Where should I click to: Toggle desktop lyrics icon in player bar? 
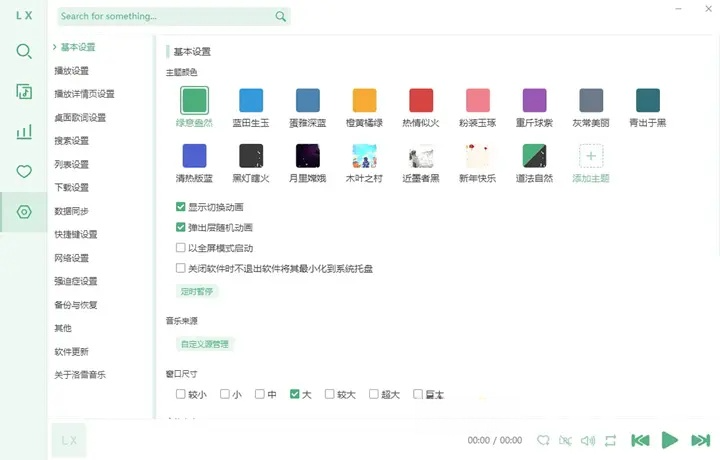tap(565, 441)
